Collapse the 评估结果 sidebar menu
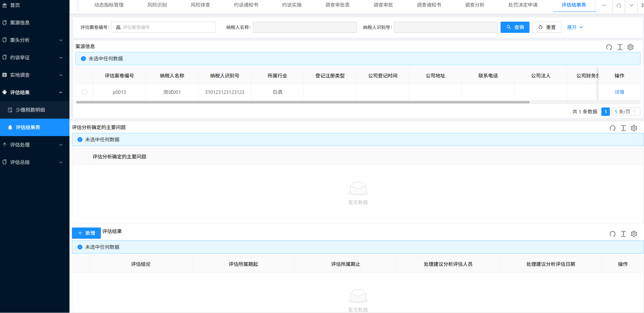 click(35, 92)
